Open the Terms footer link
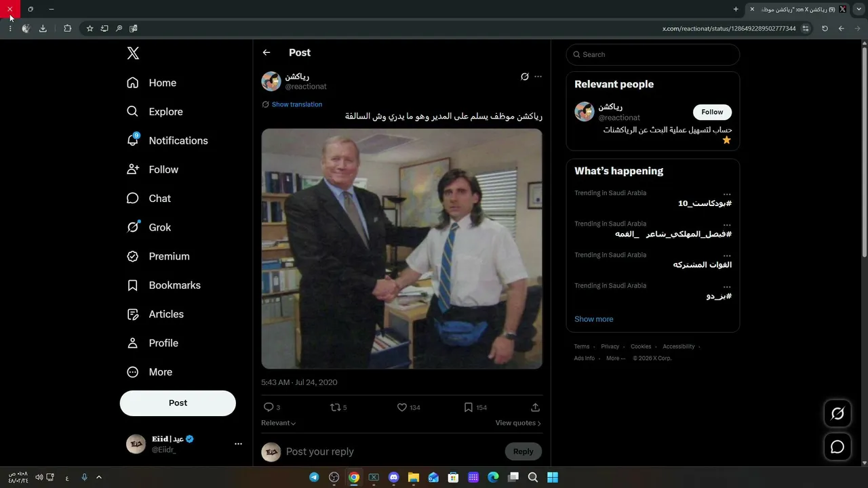 pos(582,346)
